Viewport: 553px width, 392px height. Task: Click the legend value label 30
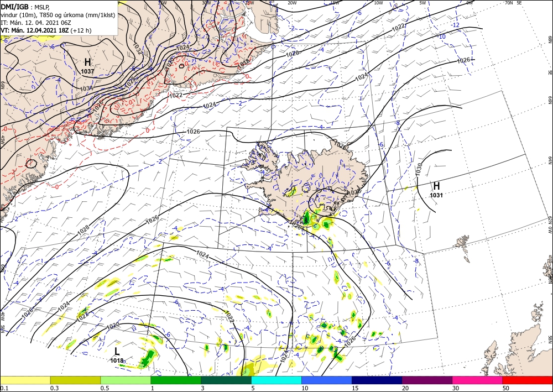click(x=456, y=388)
